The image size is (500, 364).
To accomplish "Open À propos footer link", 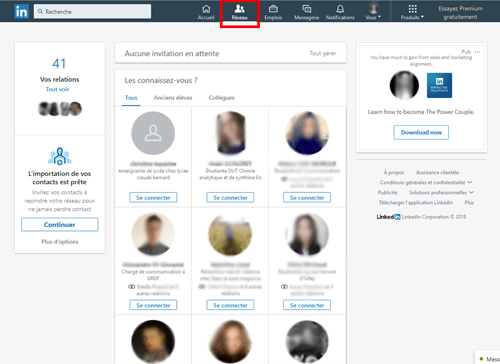I will tap(394, 172).
